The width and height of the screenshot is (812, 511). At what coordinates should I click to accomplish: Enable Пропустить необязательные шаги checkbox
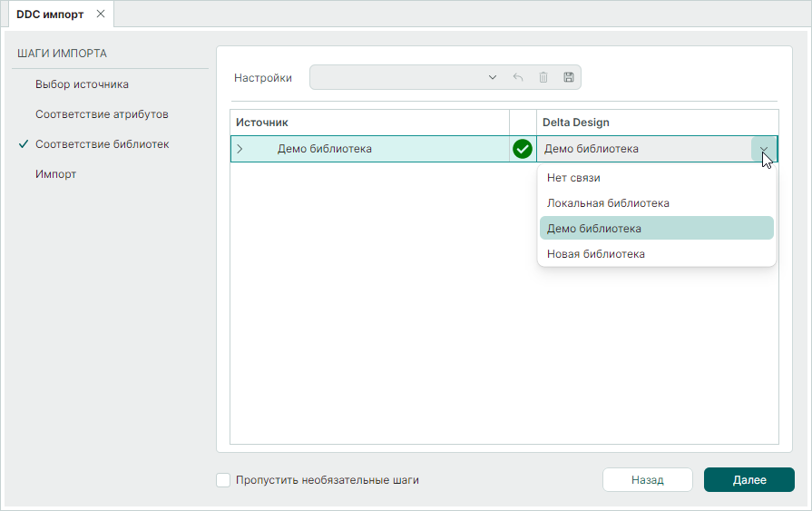tap(223, 480)
